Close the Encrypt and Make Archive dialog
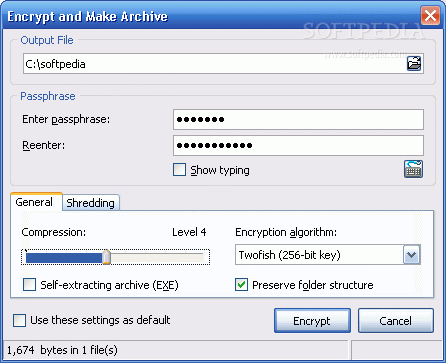This screenshot has height=363, width=446. pyautogui.click(x=430, y=16)
